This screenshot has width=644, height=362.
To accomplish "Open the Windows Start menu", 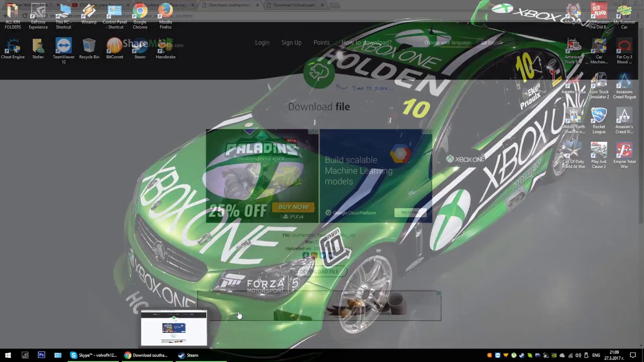I will [8, 355].
